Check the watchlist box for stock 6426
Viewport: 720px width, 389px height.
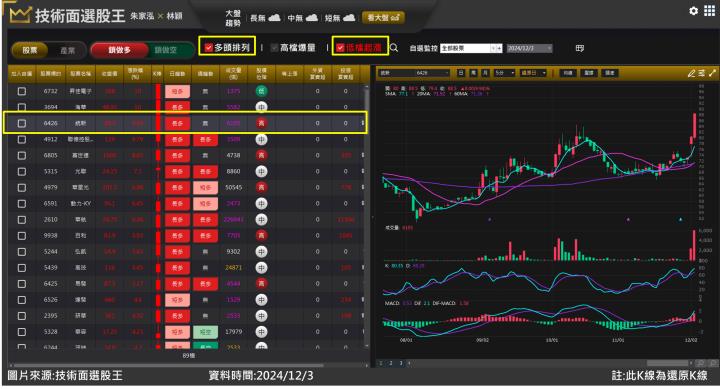pos(22,123)
